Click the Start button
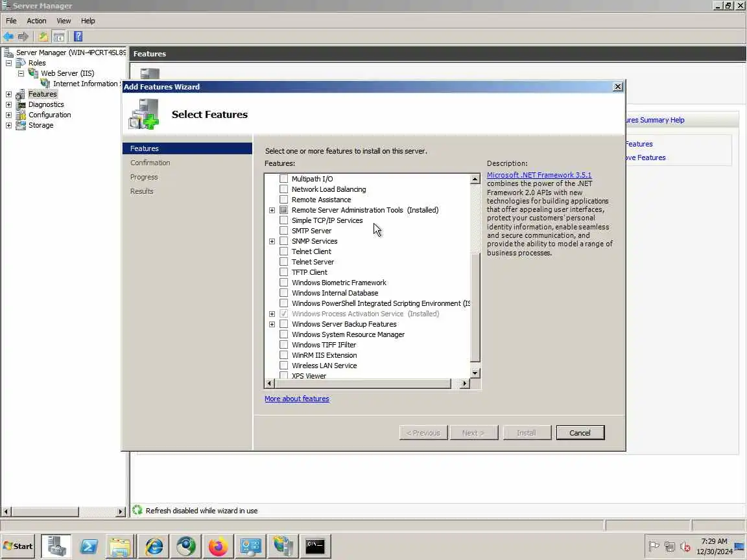The width and height of the screenshot is (747, 560). (x=18, y=546)
